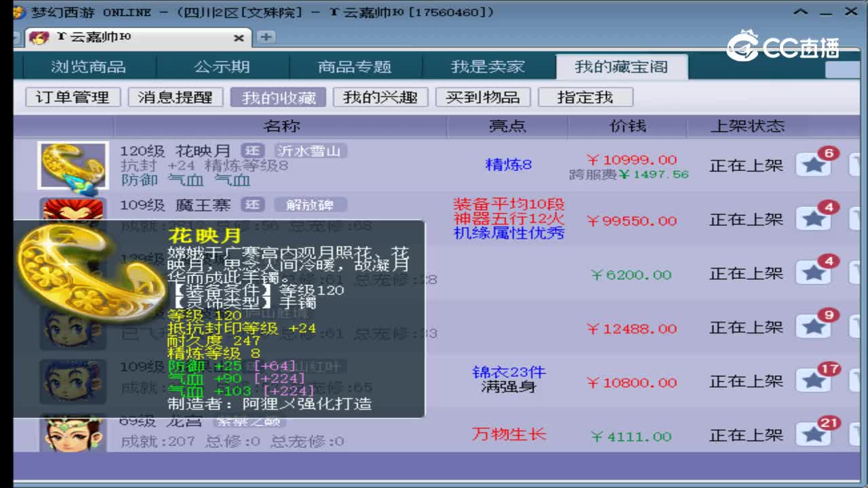
Task: Click the price ¥6200.00
Action: pos(631,275)
